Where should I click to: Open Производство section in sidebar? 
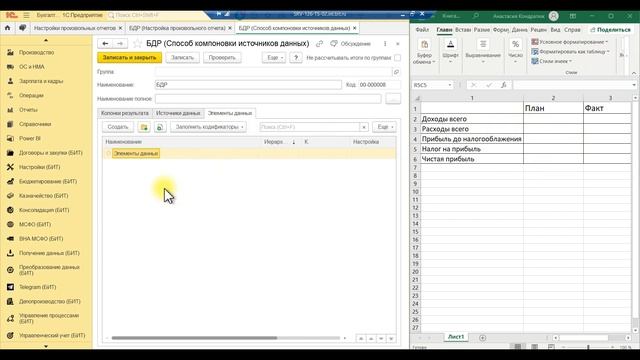(36, 53)
